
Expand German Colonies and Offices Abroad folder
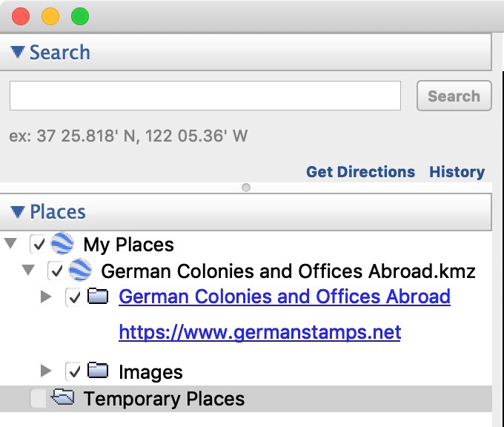click(46, 297)
